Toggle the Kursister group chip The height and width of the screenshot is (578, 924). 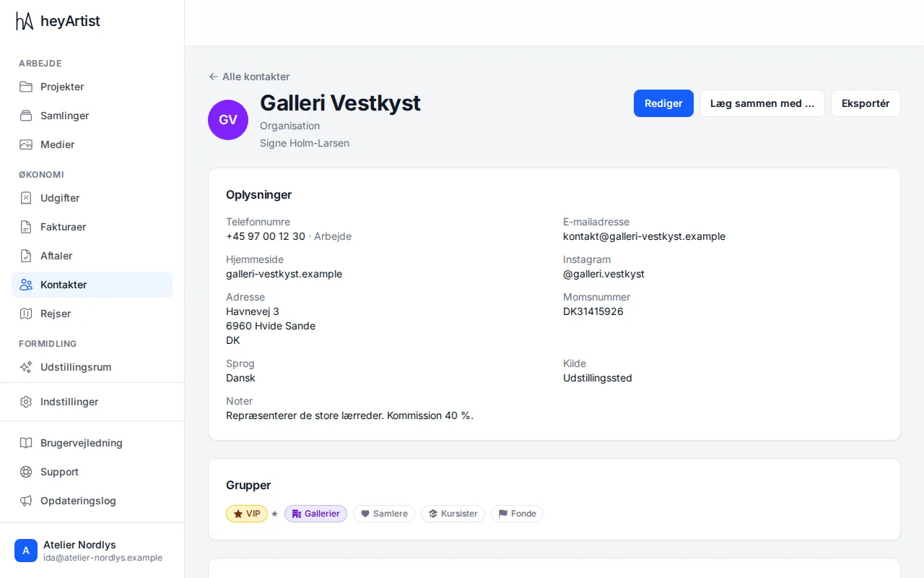tap(453, 514)
